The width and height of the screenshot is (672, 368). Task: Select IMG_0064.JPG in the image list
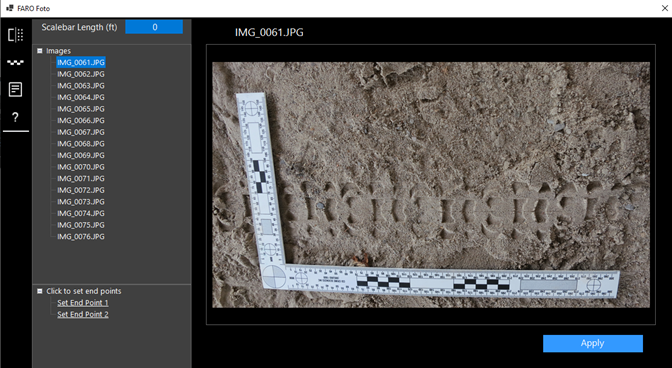pos(81,97)
